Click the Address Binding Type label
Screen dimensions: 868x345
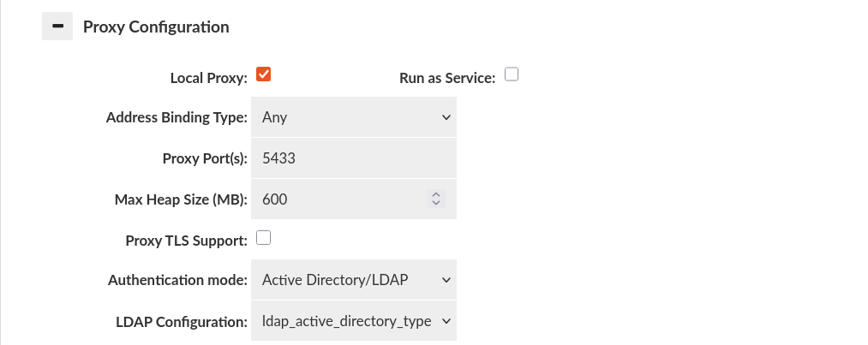[177, 117]
